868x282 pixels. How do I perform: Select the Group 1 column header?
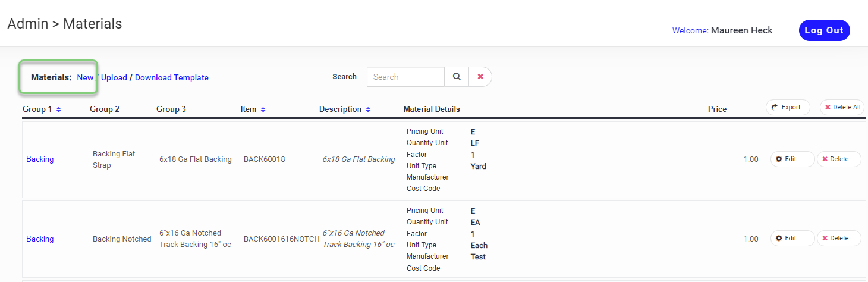click(x=37, y=109)
